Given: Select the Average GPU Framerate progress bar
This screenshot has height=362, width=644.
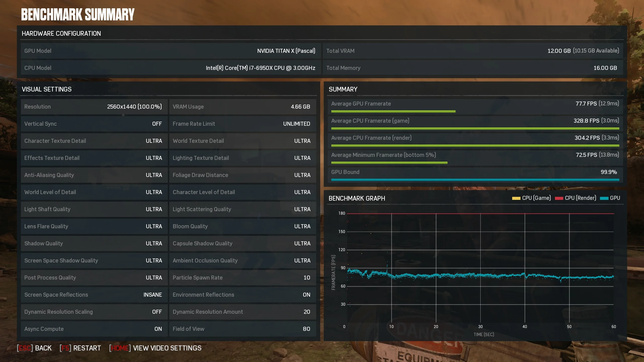Looking at the screenshot, I should click(x=393, y=111).
